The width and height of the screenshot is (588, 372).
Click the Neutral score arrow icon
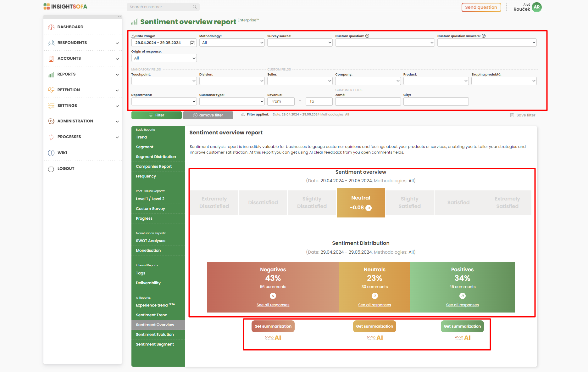tap(369, 208)
